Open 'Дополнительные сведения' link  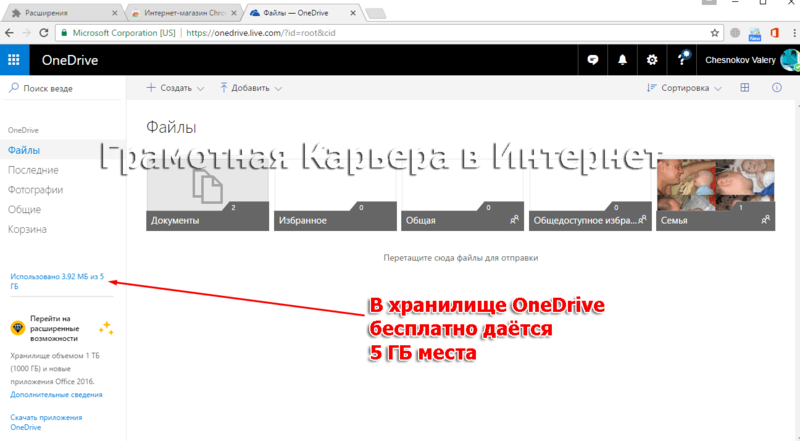click(56, 395)
